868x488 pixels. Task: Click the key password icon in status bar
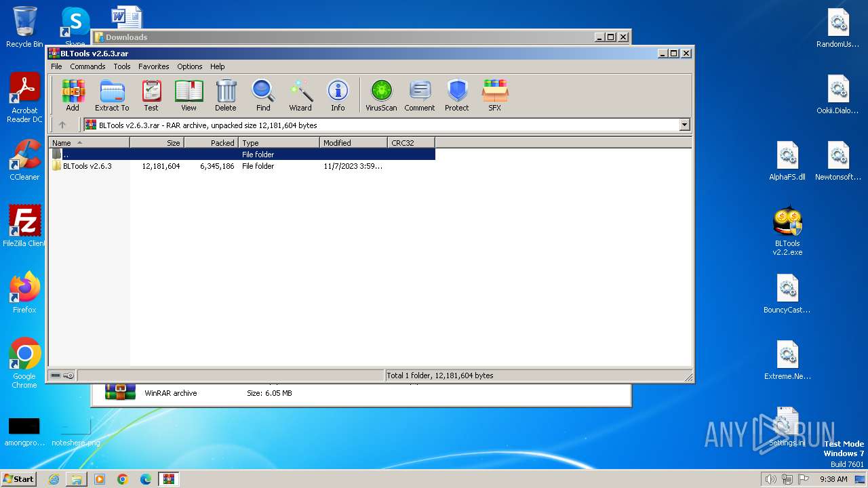coord(68,375)
